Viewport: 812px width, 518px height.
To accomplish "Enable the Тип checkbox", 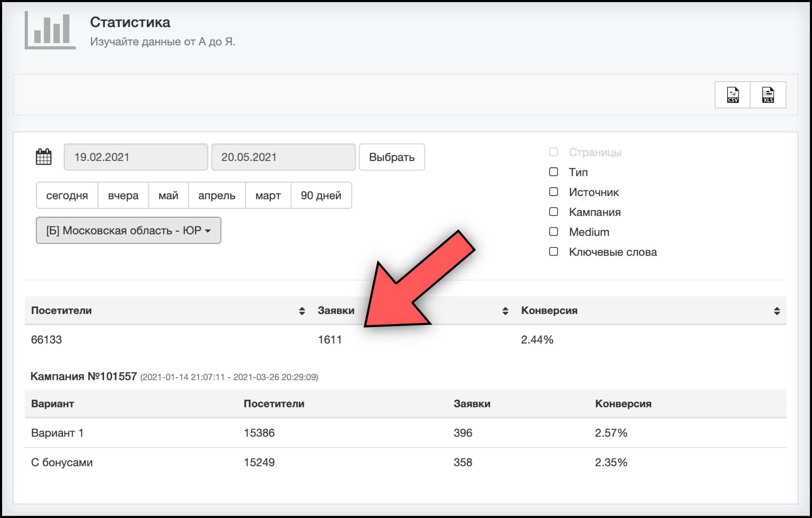I will 553,172.
